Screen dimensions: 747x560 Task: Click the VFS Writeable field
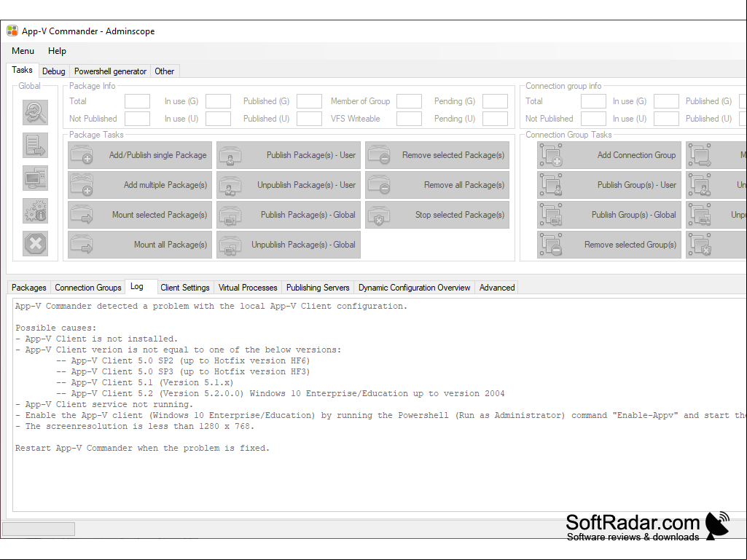tap(410, 119)
